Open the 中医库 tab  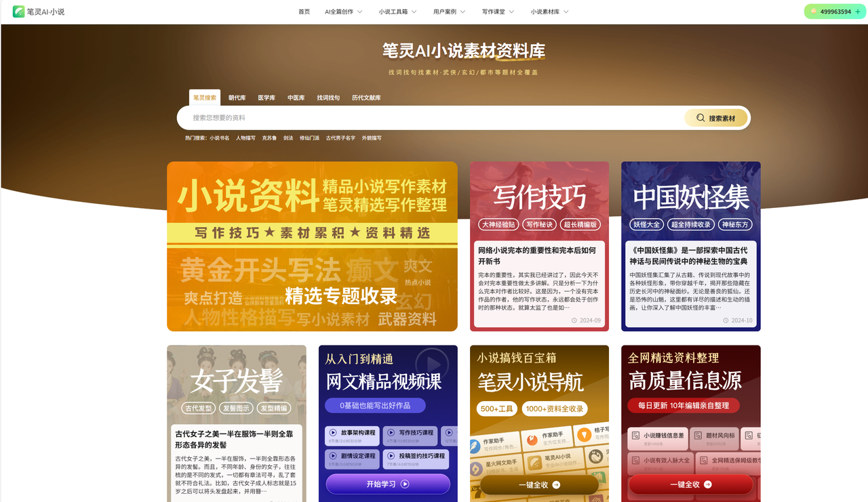coord(296,98)
